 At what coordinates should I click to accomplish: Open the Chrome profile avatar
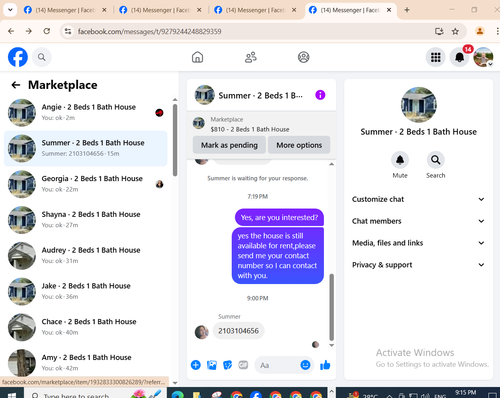point(480,31)
